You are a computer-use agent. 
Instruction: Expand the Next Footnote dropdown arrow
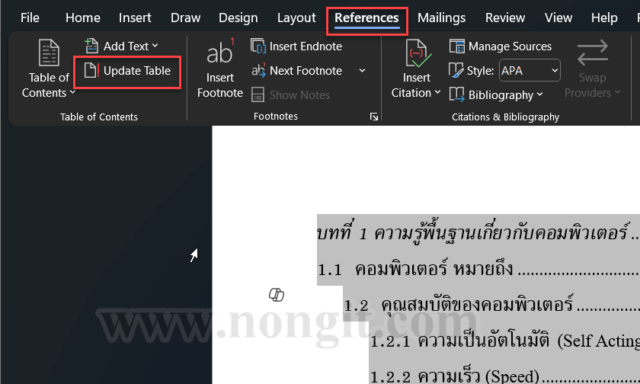pos(362,71)
